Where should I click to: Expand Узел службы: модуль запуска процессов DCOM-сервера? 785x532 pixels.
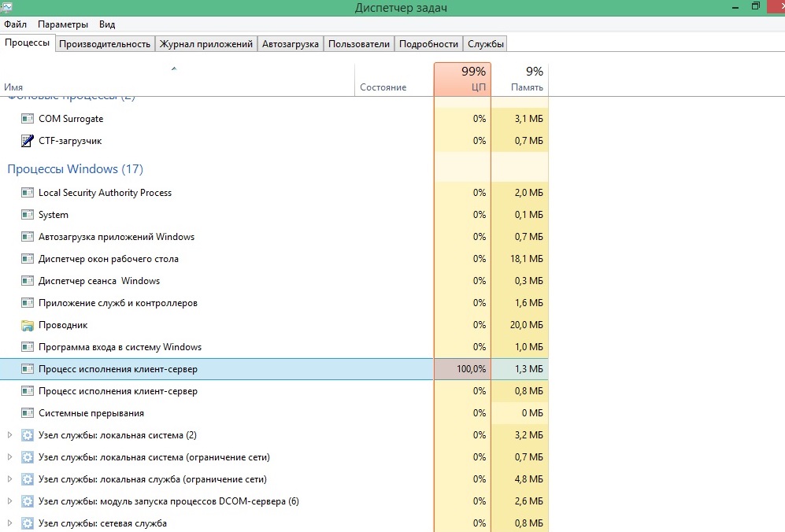[x=9, y=501]
